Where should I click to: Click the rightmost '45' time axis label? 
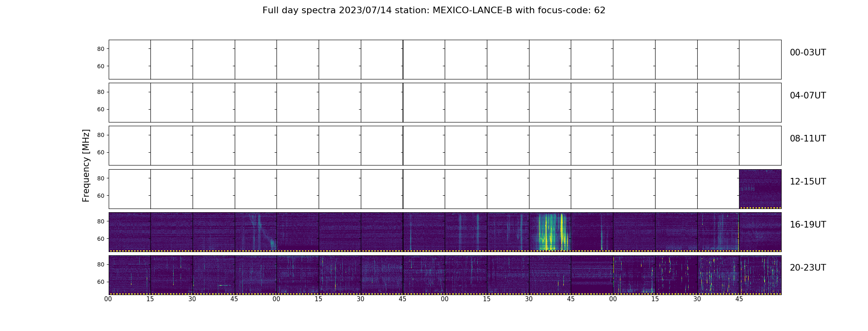739,299
